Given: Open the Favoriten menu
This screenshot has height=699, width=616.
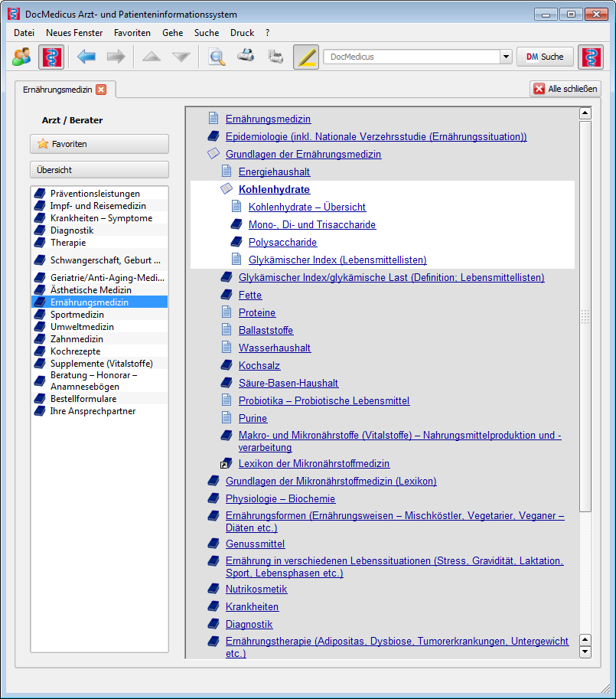Looking at the screenshot, I should click(132, 33).
